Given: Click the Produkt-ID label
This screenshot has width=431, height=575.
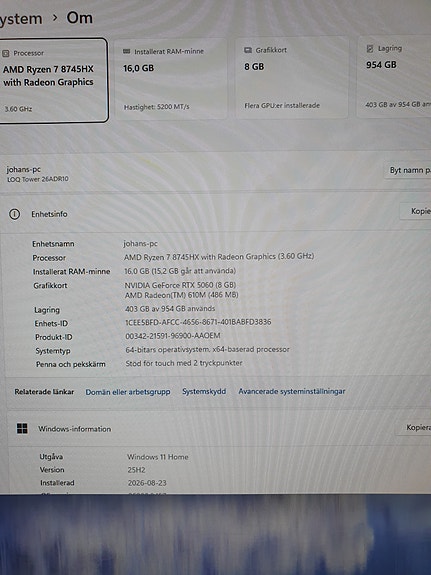Looking at the screenshot, I should [x=54, y=337].
